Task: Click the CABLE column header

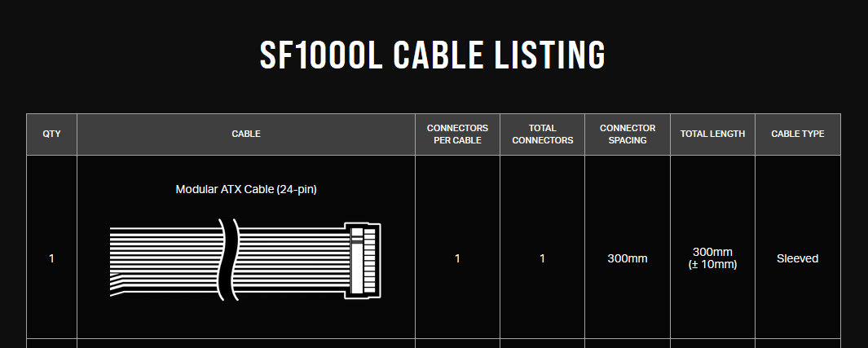Action: point(246,134)
